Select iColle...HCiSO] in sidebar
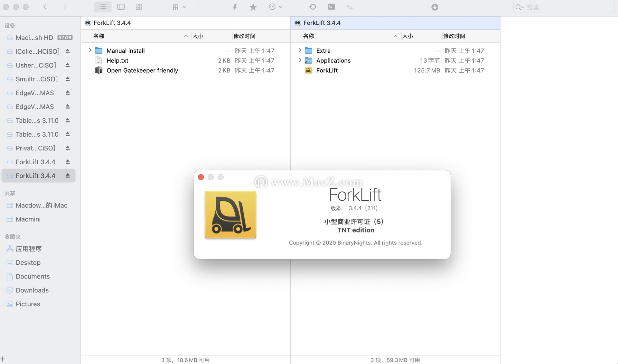This screenshot has height=364, width=618. (37, 51)
